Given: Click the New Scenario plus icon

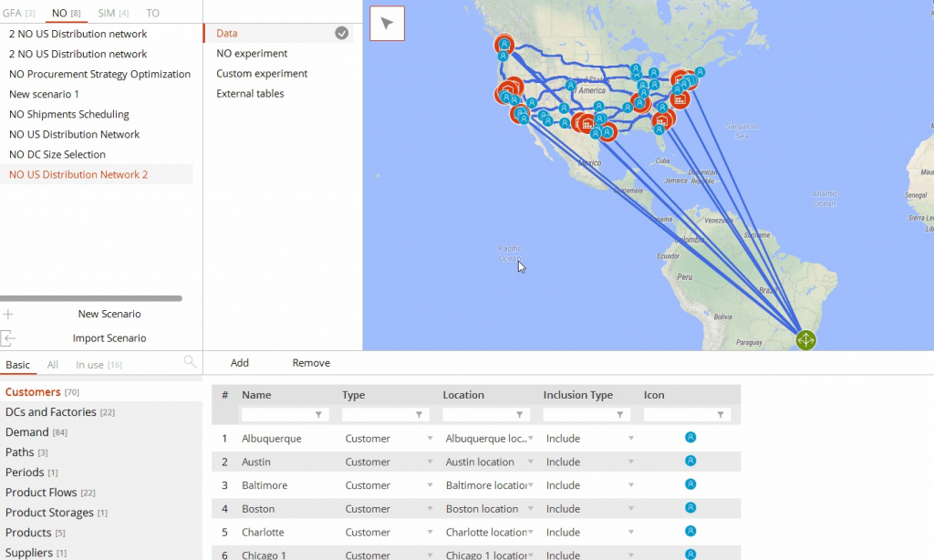Looking at the screenshot, I should coord(8,314).
